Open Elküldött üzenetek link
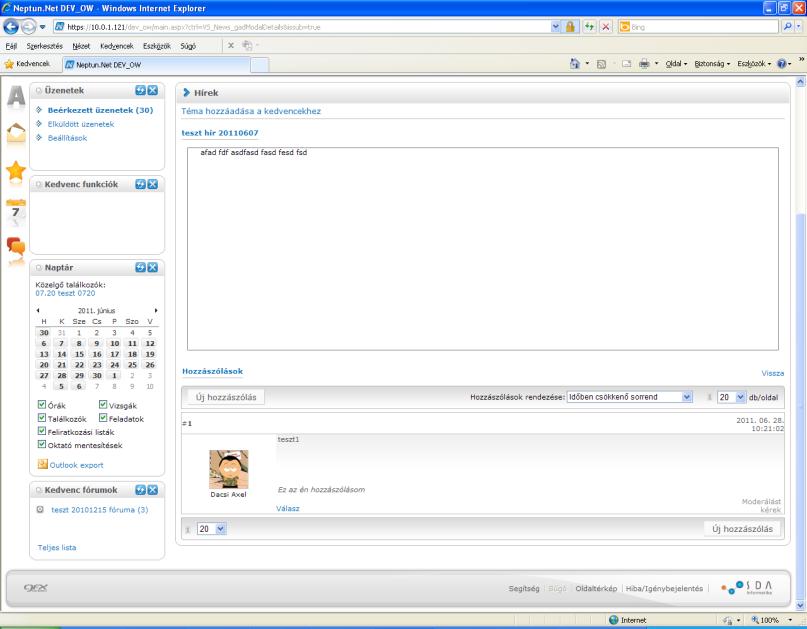807x629 pixels. coord(81,124)
